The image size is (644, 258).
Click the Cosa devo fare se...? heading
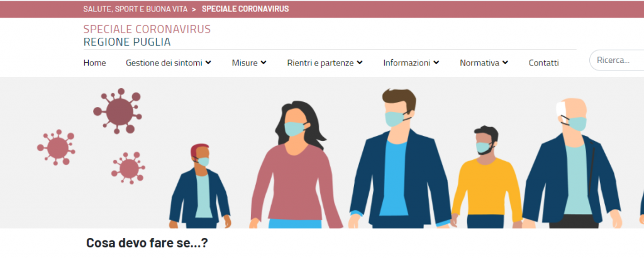147,243
